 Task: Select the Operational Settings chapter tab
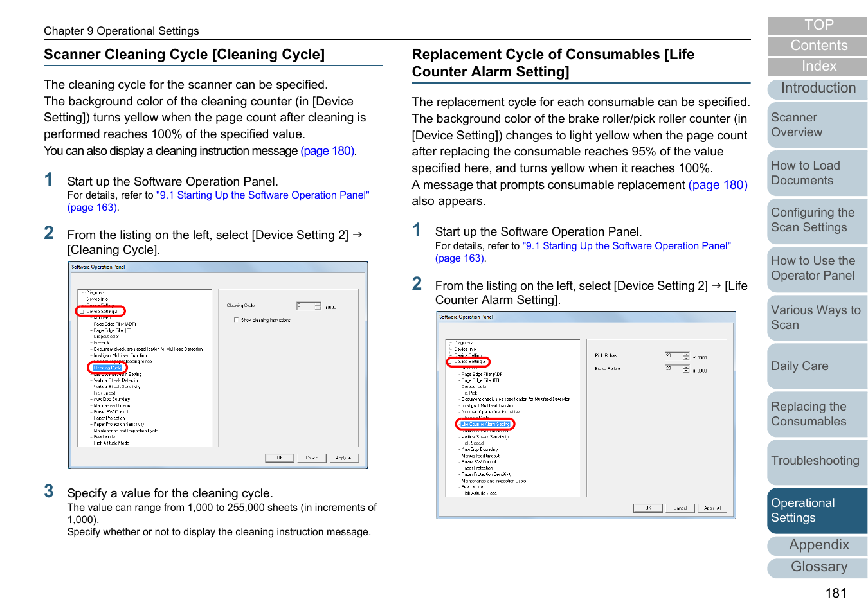[x=817, y=510]
